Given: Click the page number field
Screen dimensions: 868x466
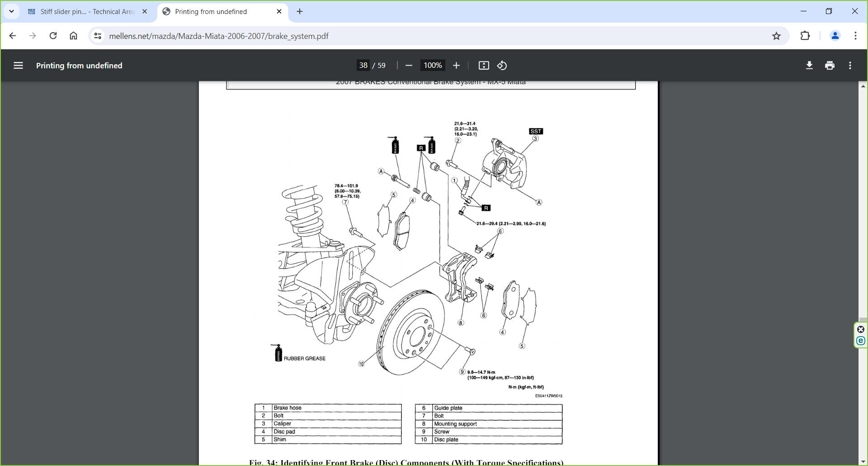Looking at the screenshot, I should (x=363, y=66).
